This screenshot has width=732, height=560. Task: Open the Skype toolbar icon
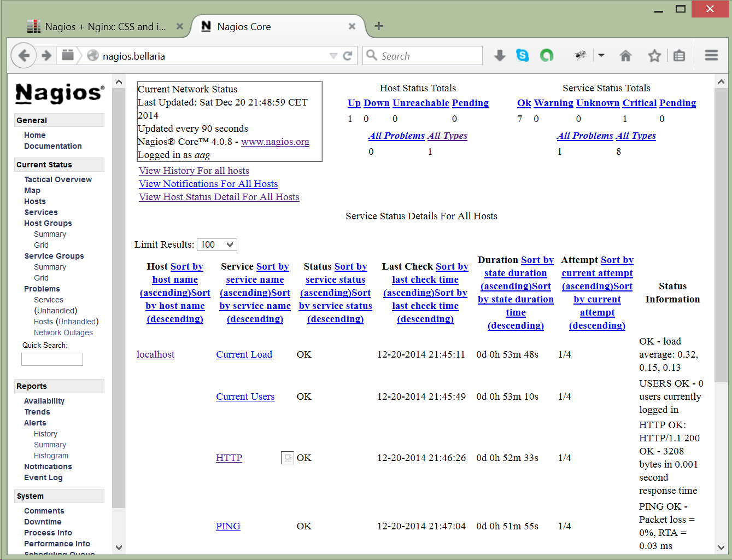523,55
